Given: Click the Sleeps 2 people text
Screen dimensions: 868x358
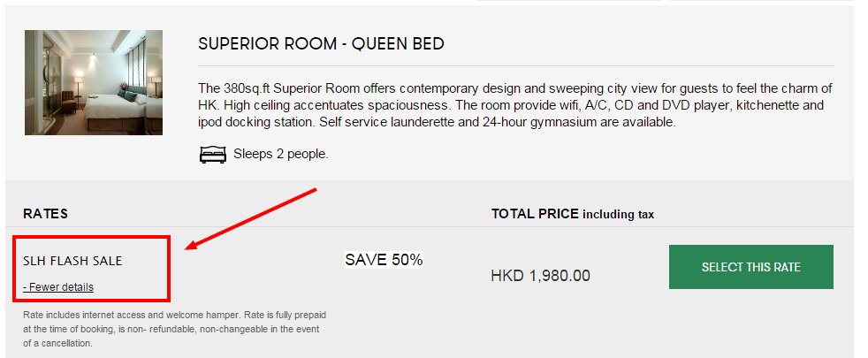Looking at the screenshot, I should pyautogui.click(x=281, y=155).
